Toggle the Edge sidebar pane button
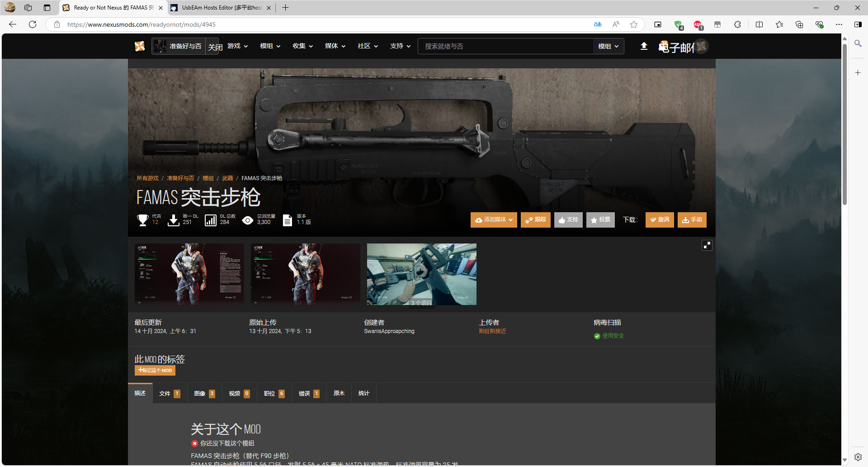This screenshot has width=868, height=467. 858,24
